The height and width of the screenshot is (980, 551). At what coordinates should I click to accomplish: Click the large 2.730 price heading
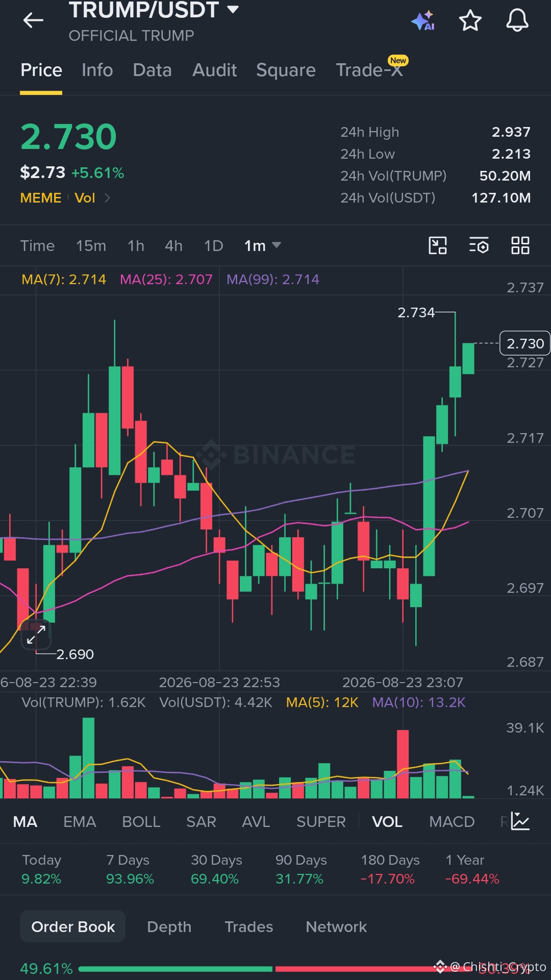(x=68, y=137)
